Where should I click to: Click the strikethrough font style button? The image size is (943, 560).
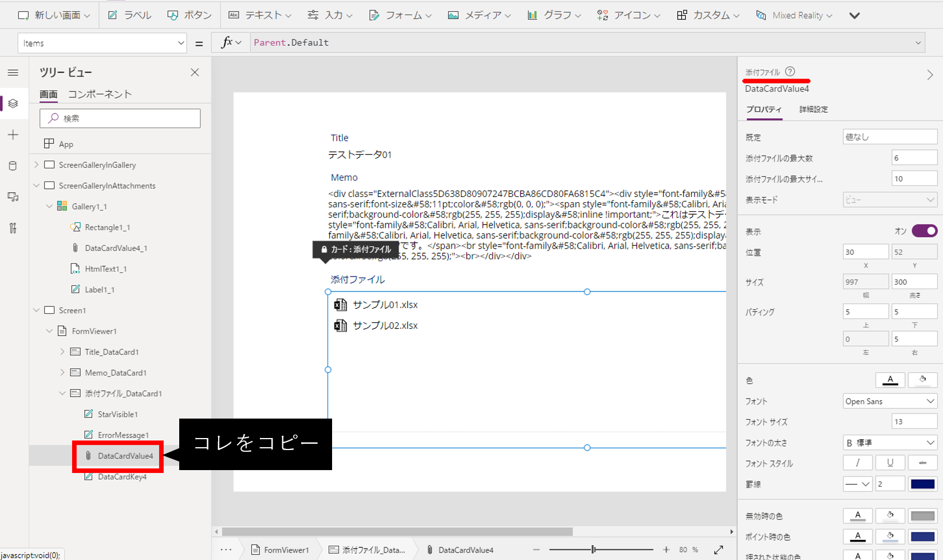point(923,463)
